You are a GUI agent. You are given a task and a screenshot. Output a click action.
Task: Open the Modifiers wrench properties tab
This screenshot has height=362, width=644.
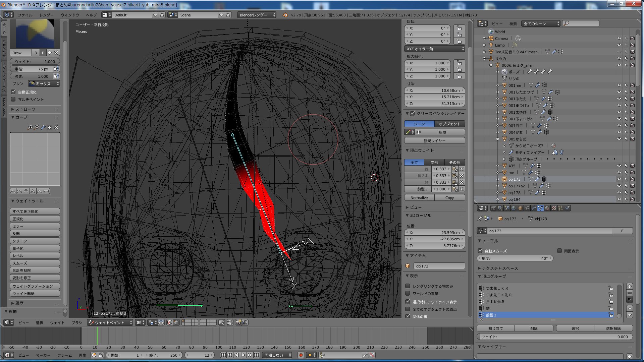(534, 208)
